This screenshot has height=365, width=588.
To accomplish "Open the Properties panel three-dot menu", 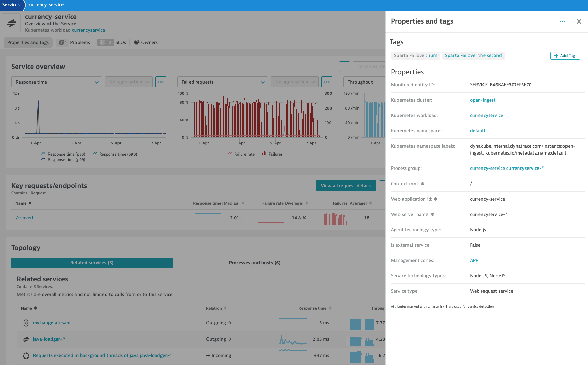I will pos(562,21).
